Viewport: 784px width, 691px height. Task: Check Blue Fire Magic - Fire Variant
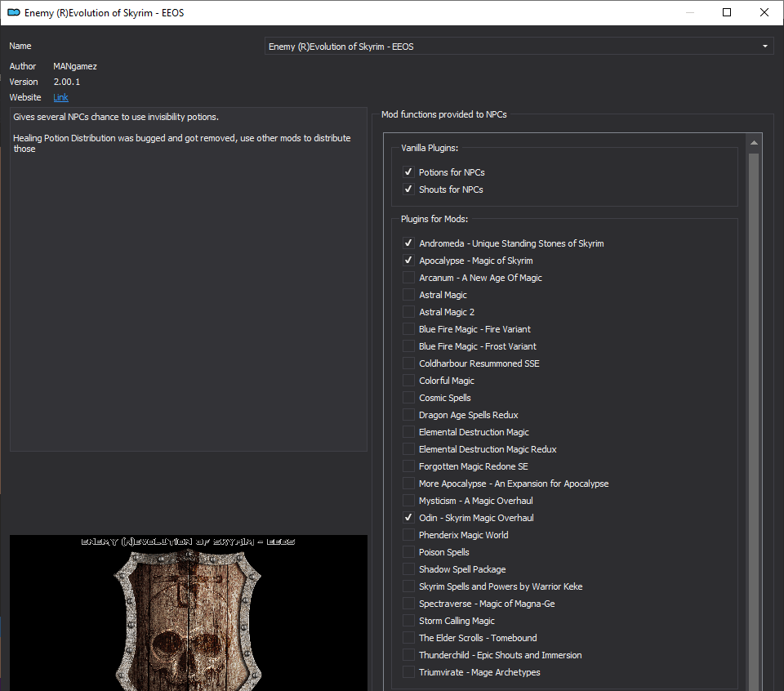[x=408, y=329]
